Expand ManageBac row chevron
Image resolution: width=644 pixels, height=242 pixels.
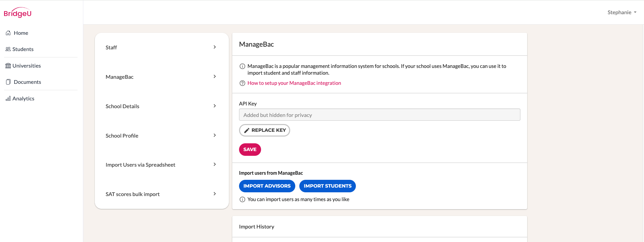tap(215, 76)
